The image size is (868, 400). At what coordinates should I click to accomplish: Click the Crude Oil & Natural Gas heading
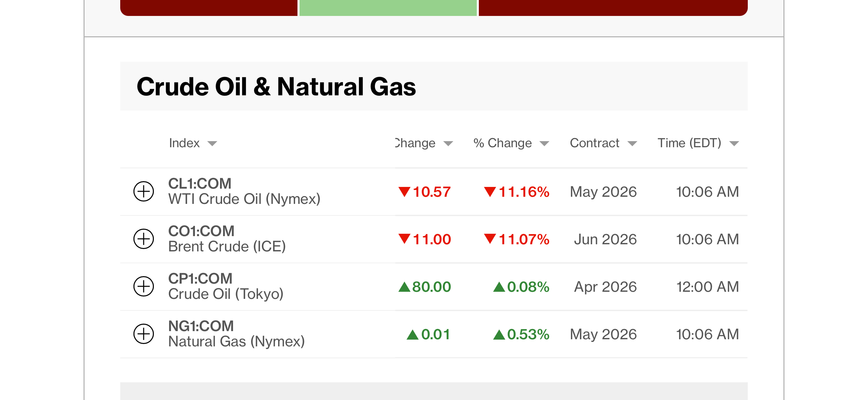pos(276,87)
